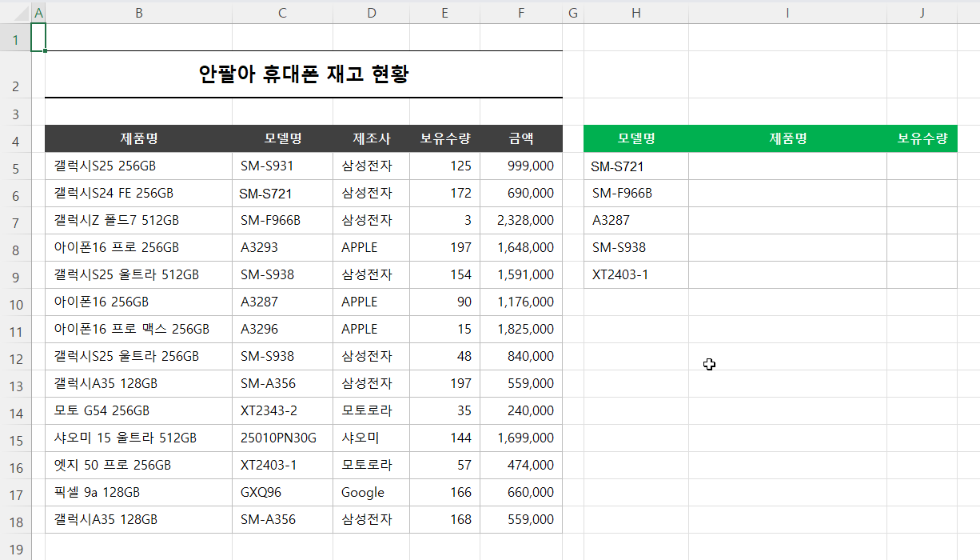Select column I header

tap(787, 13)
